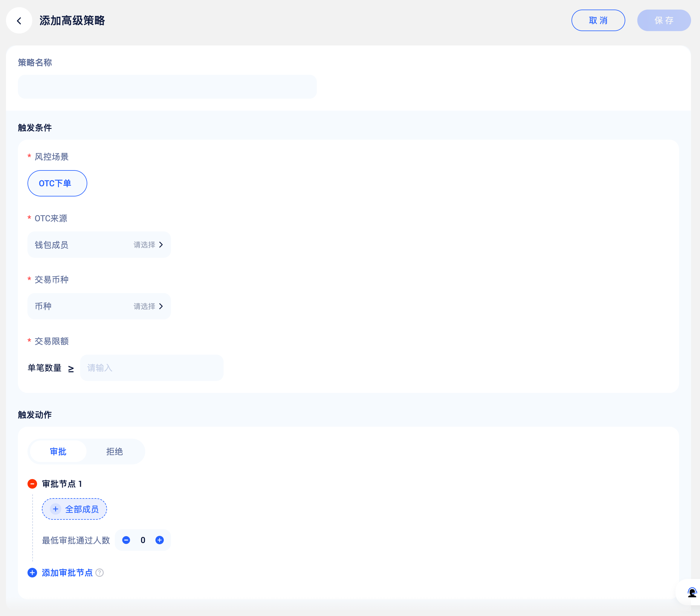
Task: Switch to the 拒绝 action tab
Action: click(114, 451)
